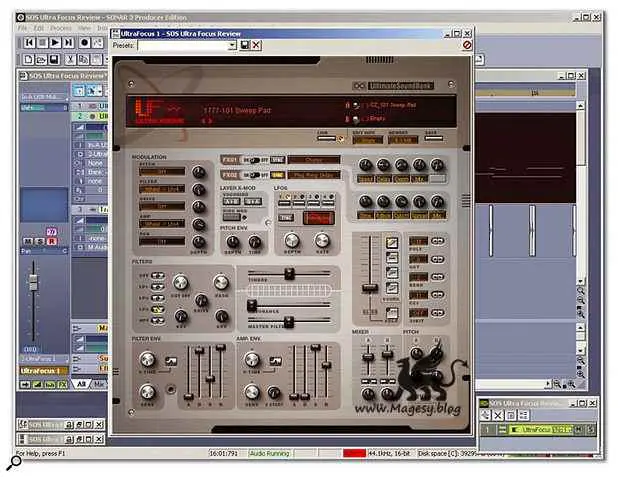Click the Timbre slider handle
This screenshot has height=477, width=620.
point(289,273)
